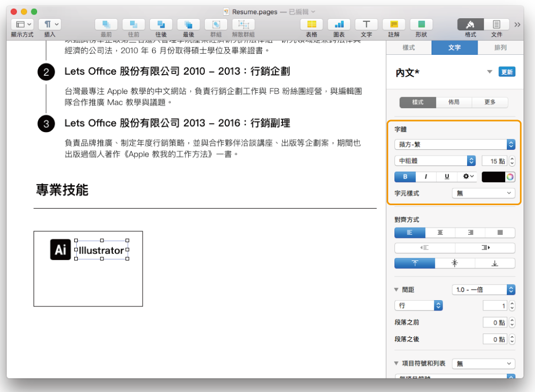Toggle the 格式 format inspector
Image resolution: width=535 pixels, height=392 pixels.
point(471,25)
